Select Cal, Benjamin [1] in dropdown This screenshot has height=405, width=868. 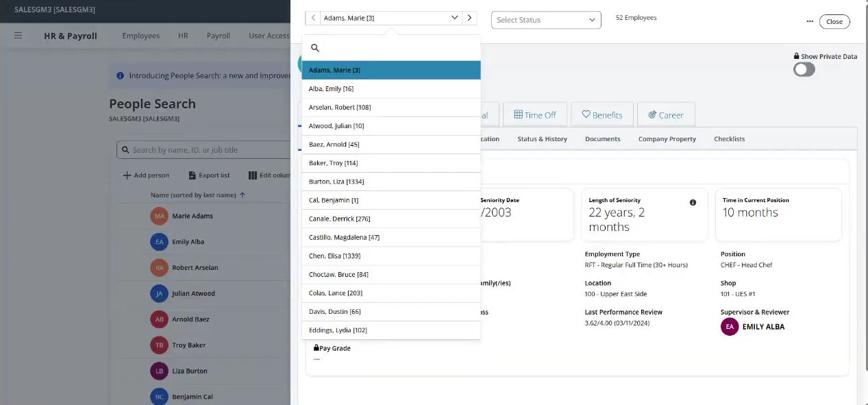click(391, 200)
